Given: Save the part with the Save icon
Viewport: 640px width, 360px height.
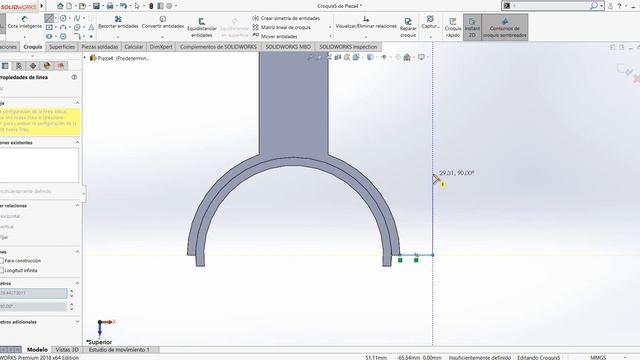Looking at the screenshot, I should click(x=96, y=6).
